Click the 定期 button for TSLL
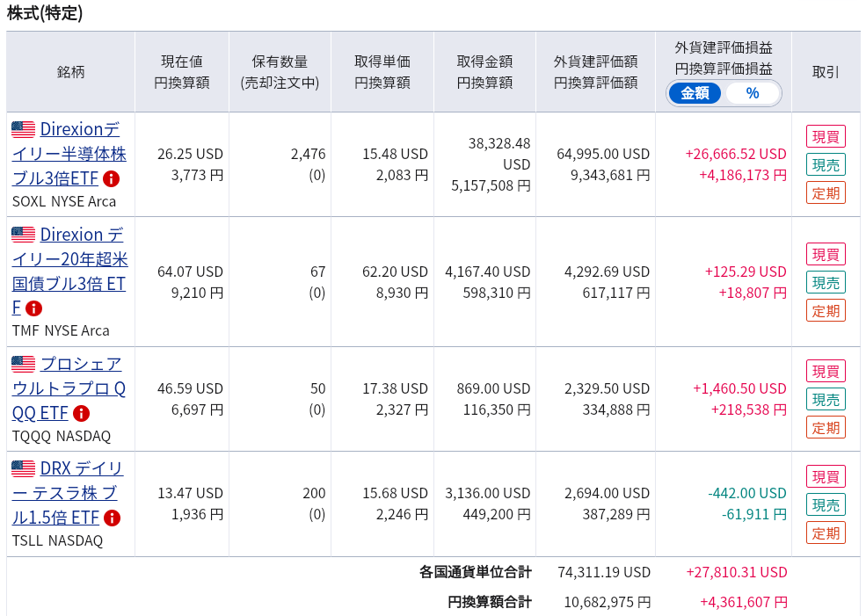Image resolution: width=866 pixels, height=616 pixels. (826, 533)
